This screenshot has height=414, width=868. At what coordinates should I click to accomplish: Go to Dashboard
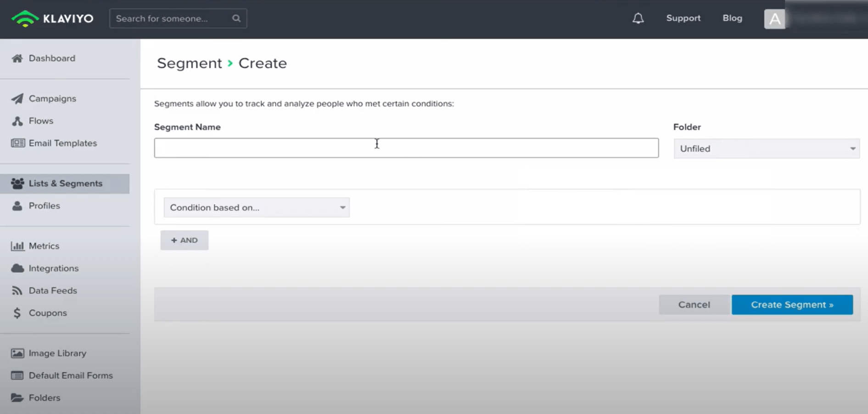click(x=52, y=58)
